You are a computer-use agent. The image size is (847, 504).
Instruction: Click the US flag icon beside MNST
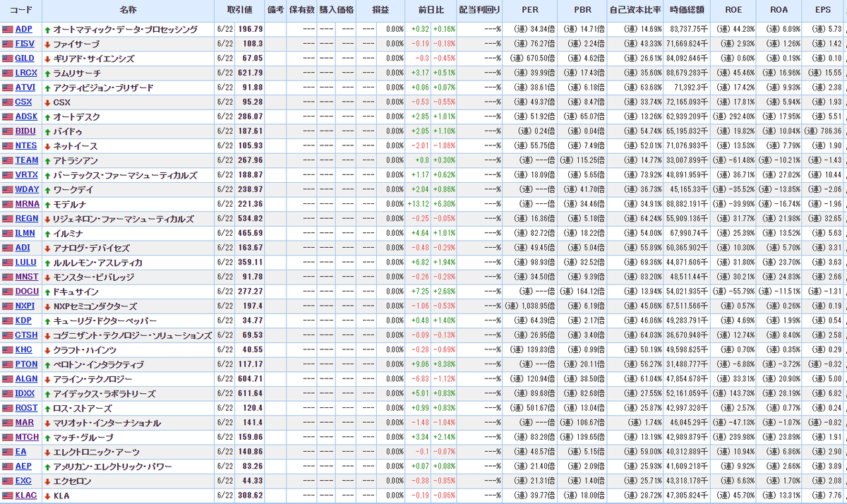[8, 277]
